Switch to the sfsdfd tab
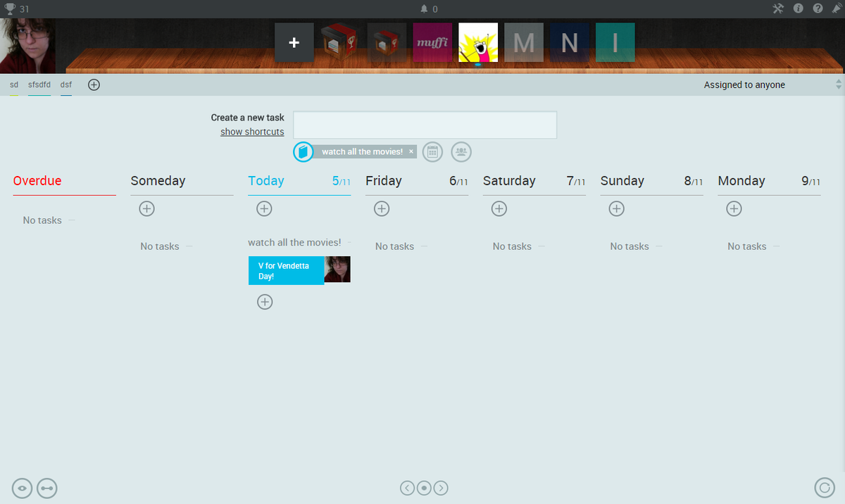The height and width of the screenshot is (504, 845). 39,84
